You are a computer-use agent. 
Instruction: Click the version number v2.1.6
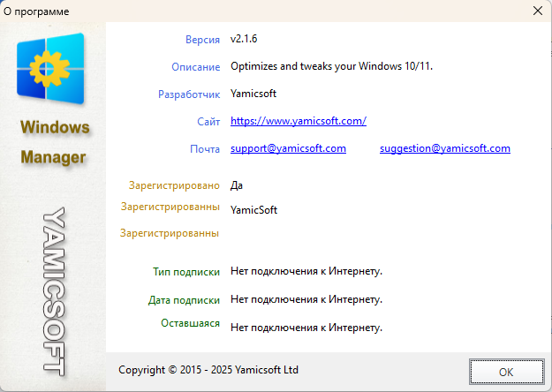(244, 39)
